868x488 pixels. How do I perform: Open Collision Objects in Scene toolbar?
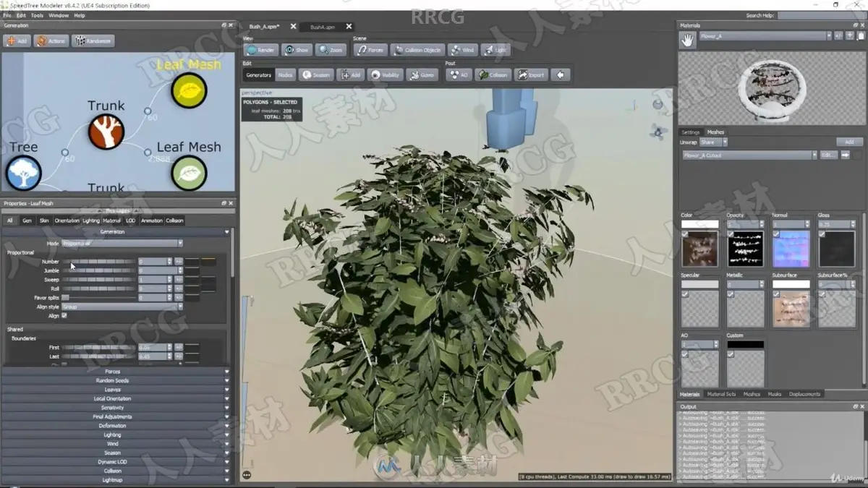point(417,50)
